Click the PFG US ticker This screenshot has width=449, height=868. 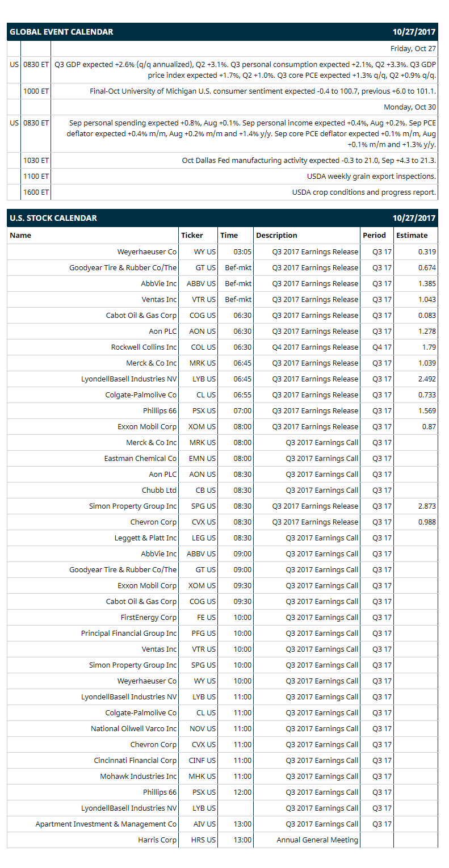[204, 633]
